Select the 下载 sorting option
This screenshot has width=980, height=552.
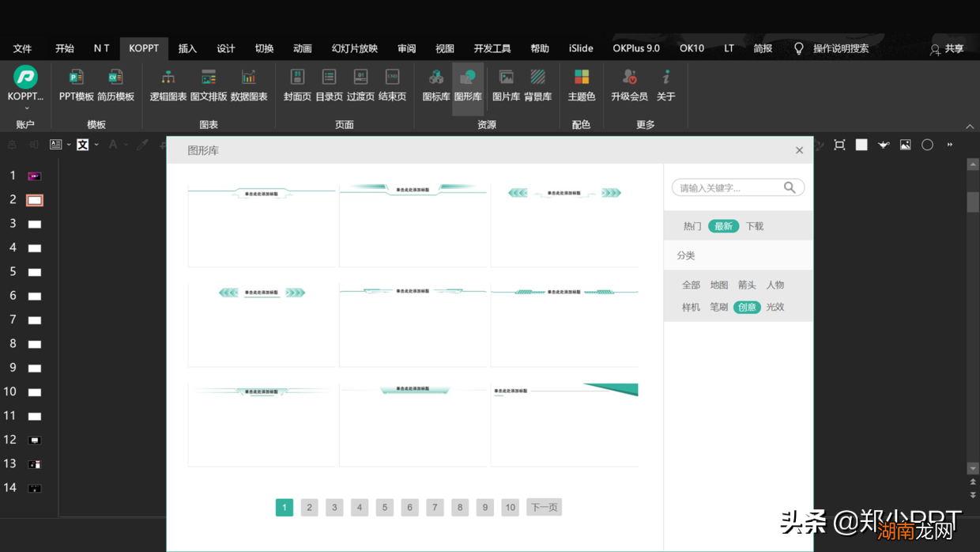click(x=755, y=226)
